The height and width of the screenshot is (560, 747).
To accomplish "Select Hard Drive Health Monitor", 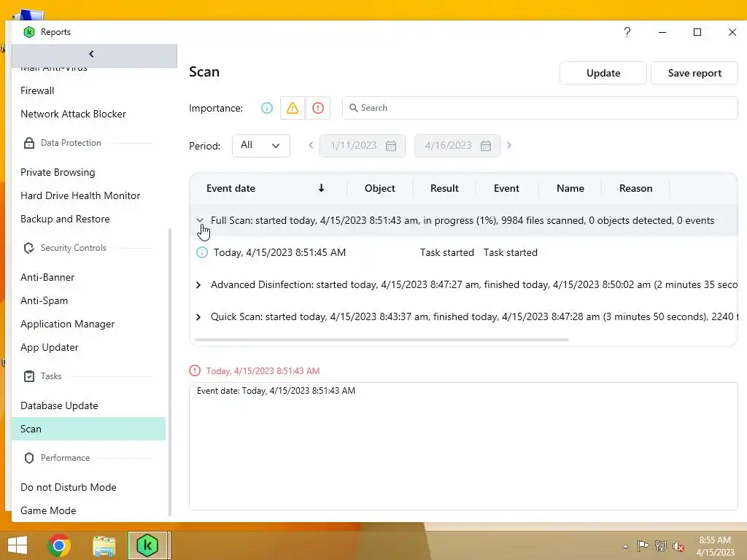I will point(80,195).
